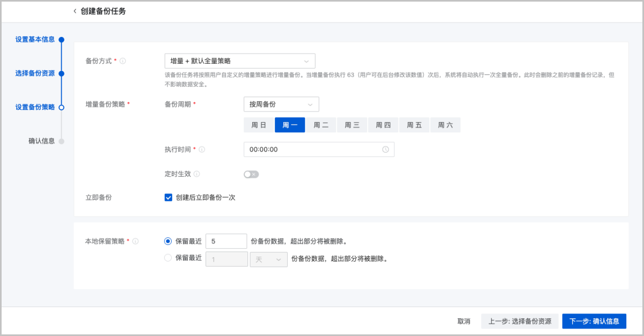Click the retention count field showing 5
644x336 pixels.
click(x=226, y=242)
